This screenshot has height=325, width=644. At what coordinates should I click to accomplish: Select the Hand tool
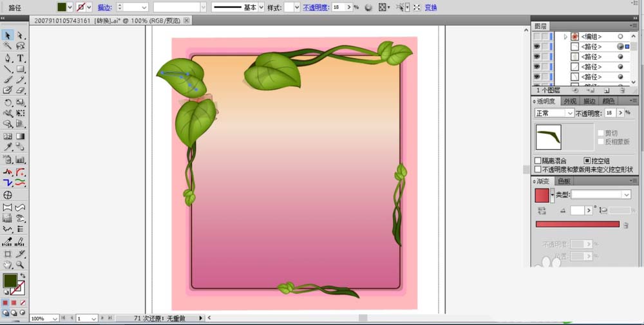pos(8,265)
